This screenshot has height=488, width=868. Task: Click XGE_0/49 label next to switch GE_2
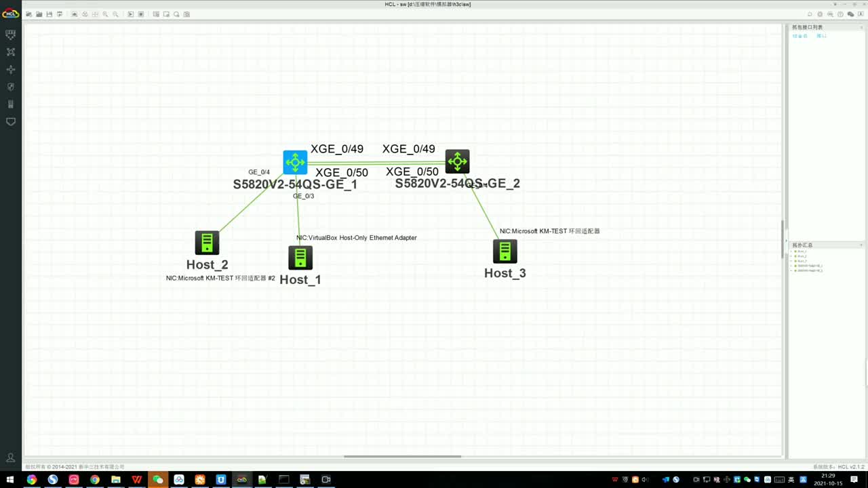click(x=409, y=149)
